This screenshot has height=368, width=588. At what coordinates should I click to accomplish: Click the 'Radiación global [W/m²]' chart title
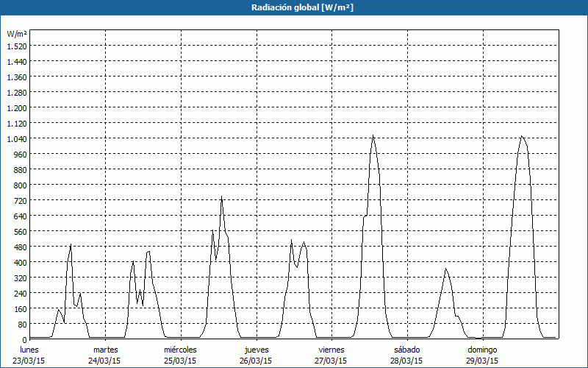tap(293, 7)
